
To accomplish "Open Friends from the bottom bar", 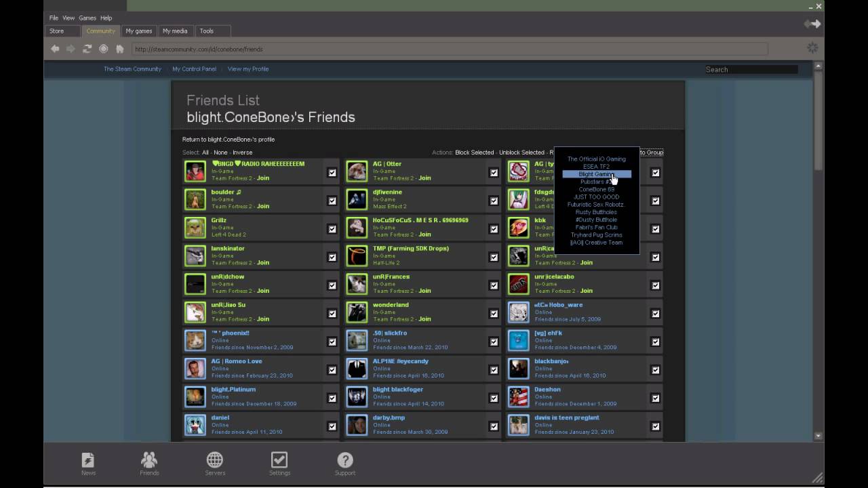I will point(149,464).
